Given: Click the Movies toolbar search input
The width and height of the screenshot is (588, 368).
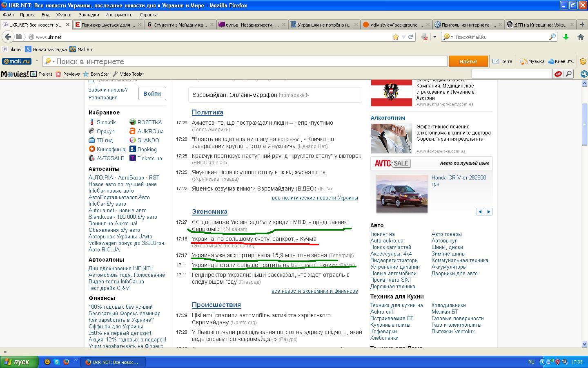Looking at the screenshot, I should click(512, 74).
